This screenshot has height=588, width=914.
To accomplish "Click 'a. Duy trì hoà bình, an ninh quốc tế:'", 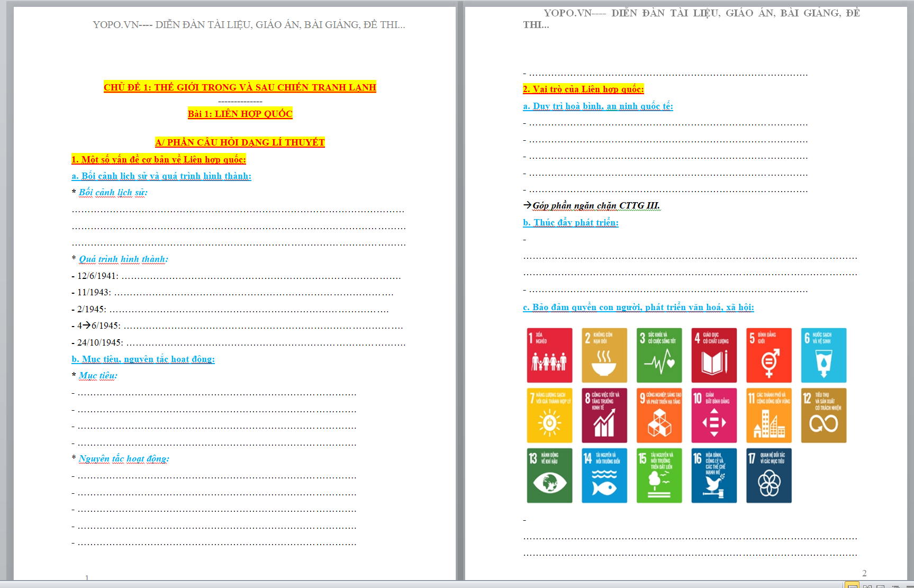I will click(x=598, y=106).
